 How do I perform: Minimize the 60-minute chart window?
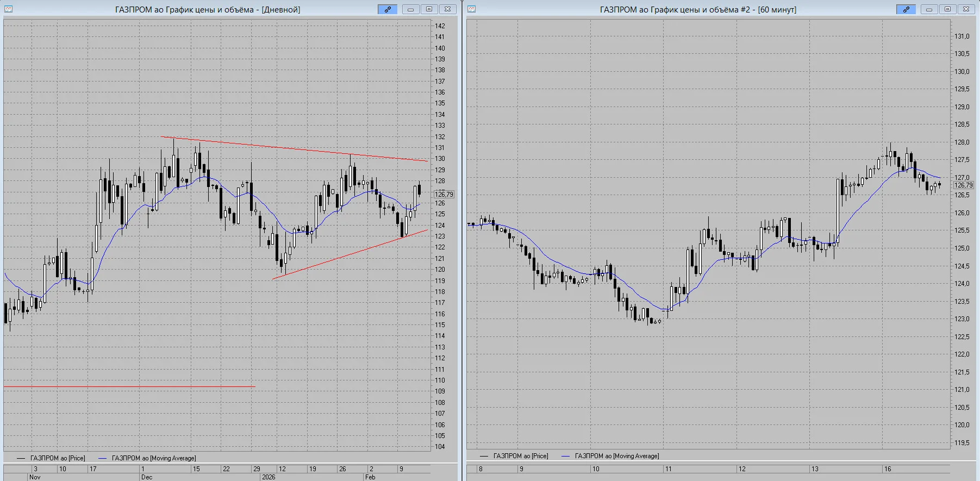(x=929, y=9)
